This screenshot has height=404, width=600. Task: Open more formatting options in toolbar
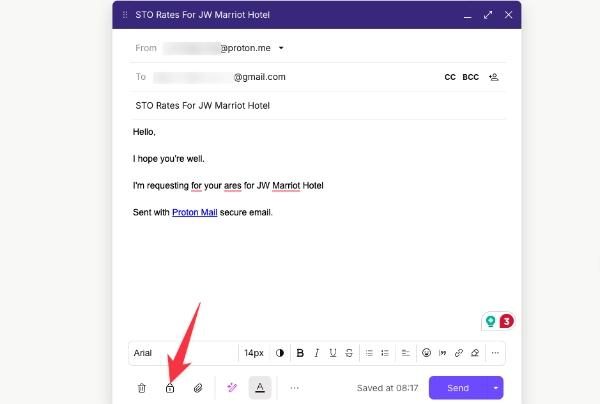coord(495,353)
